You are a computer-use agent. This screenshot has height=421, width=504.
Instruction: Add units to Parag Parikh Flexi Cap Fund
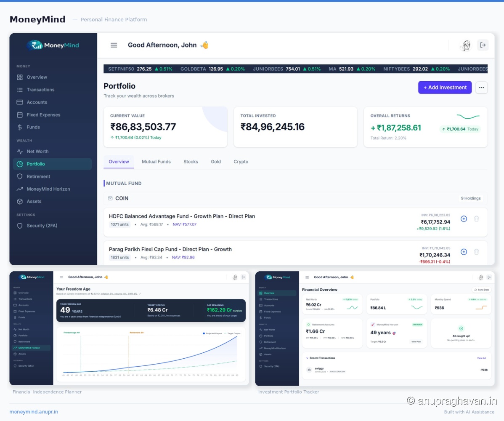tap(464, 252)
